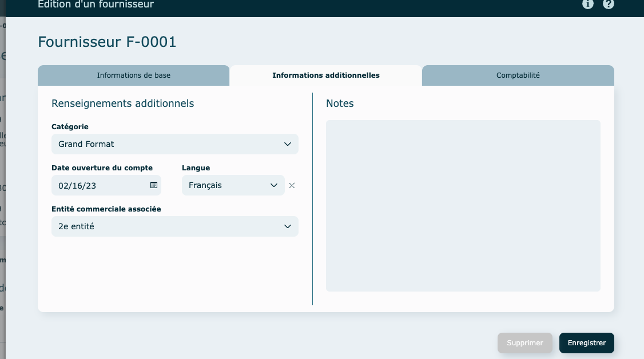Save changes with Enregistrer button
Viewport: 644px width, 359px height.
pos(586,343)
